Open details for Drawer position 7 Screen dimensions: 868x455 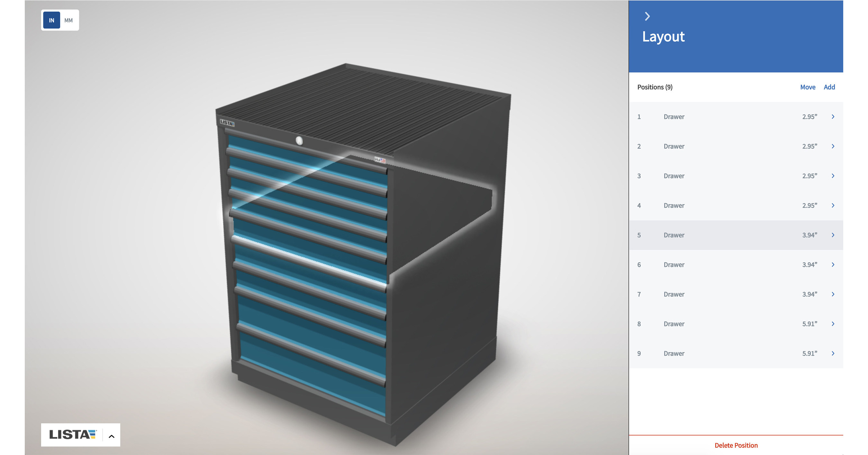(x=833, y=294)
